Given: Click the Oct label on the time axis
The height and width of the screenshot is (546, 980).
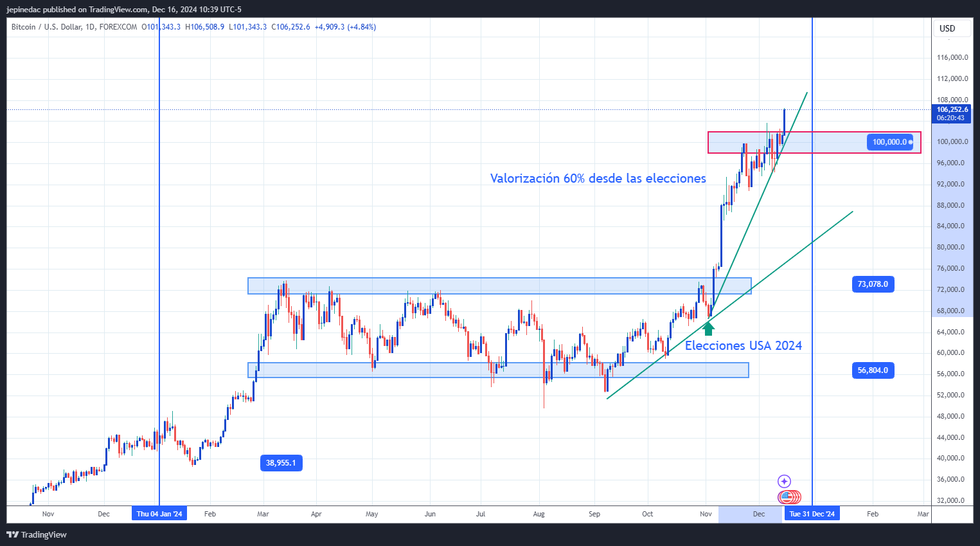Looking at the screenshot, I should point(647,514).
